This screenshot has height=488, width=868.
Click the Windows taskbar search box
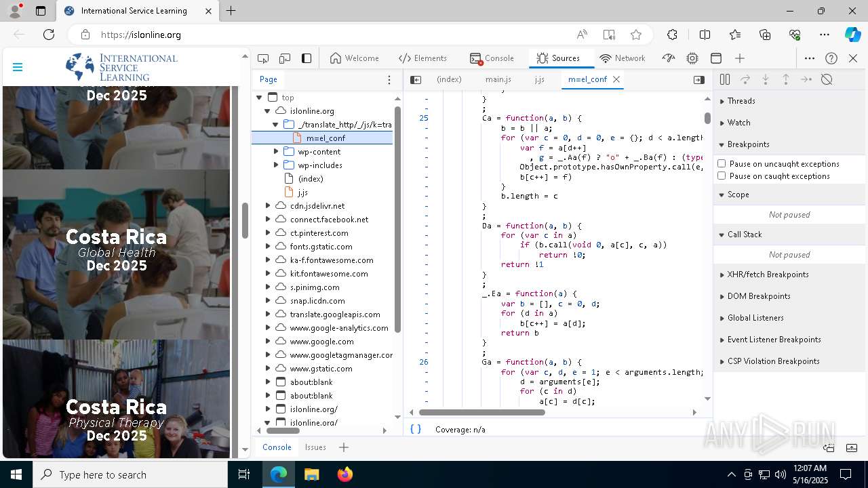[x=130, y=474]
